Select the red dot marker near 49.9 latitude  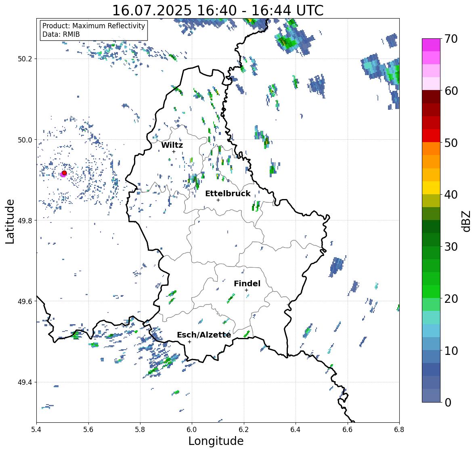point(64,173)
